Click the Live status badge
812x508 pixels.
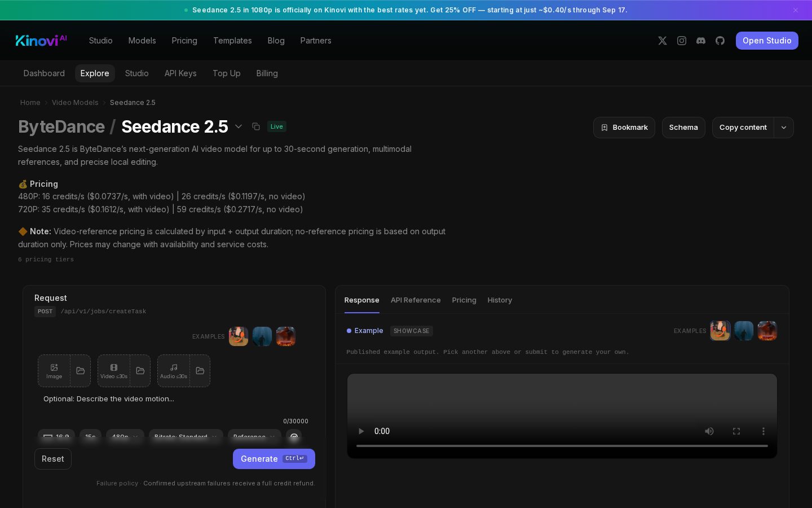277,126
